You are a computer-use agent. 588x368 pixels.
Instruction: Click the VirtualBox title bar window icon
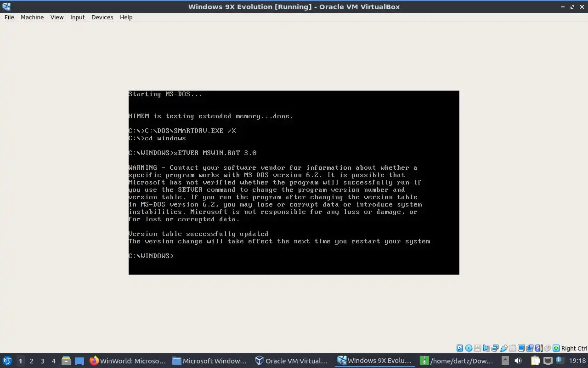point(6,6)
